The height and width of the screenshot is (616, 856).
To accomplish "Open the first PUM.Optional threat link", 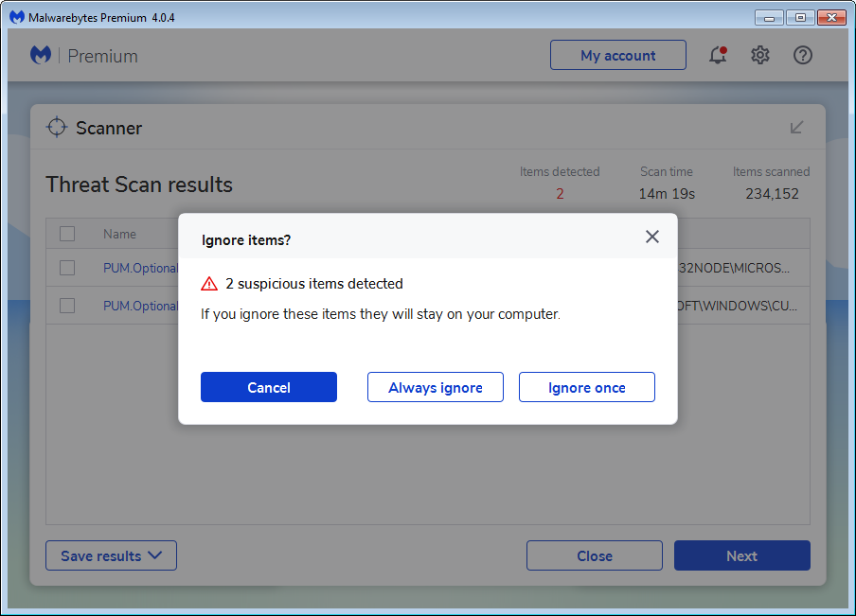I will (140, 268).
